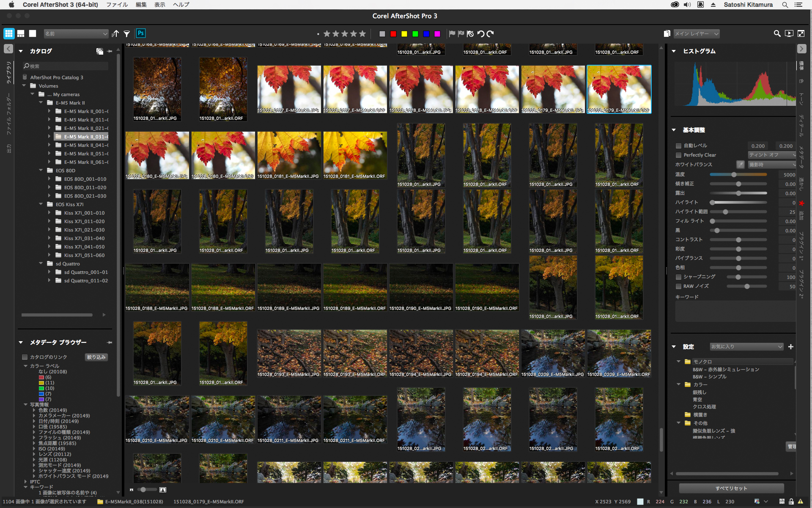Image resolution: width=812 pixels, height=508 pixels.
Task: Apply the red color label
Action: (x=393, y=34)
